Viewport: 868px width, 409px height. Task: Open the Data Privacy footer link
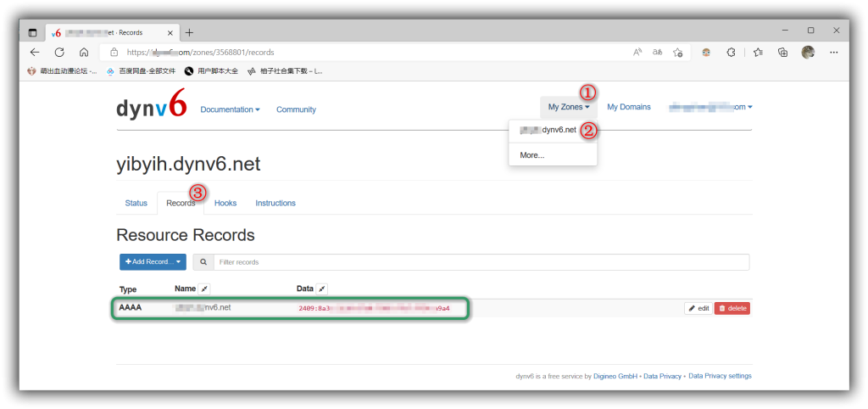pyautogui.click(x=663, y=376)
